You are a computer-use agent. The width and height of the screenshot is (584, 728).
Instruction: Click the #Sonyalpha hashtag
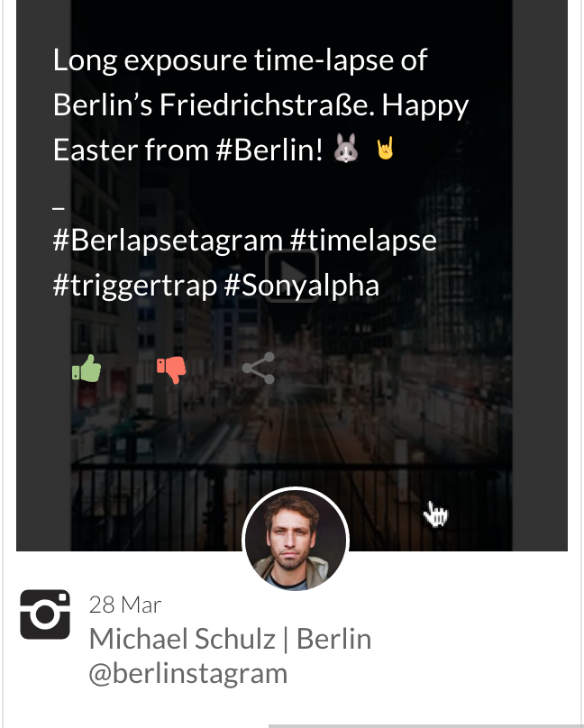pos(302,285)
